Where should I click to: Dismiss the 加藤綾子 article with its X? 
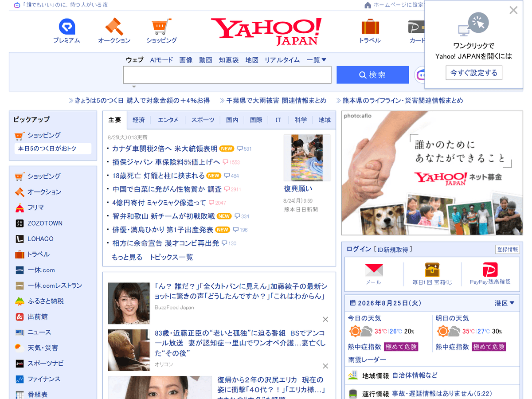pyautogui.click(x=325, y=319)
